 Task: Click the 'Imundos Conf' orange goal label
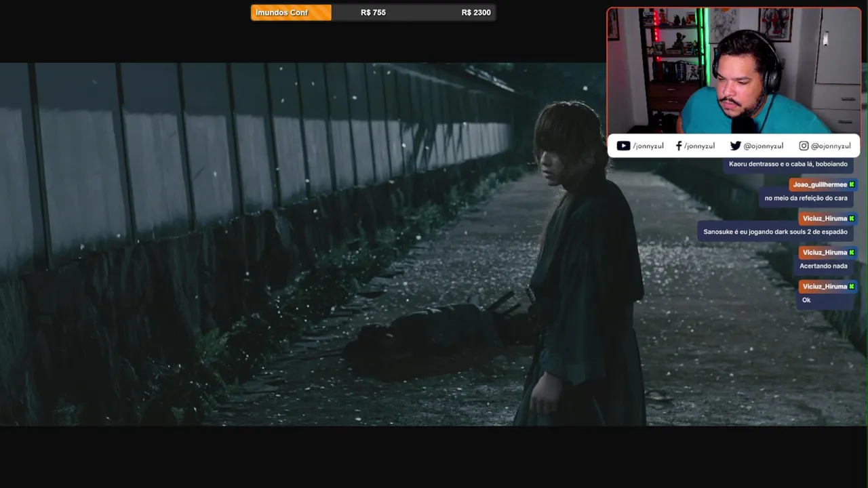pyautogui.click(x=291, y=12)
